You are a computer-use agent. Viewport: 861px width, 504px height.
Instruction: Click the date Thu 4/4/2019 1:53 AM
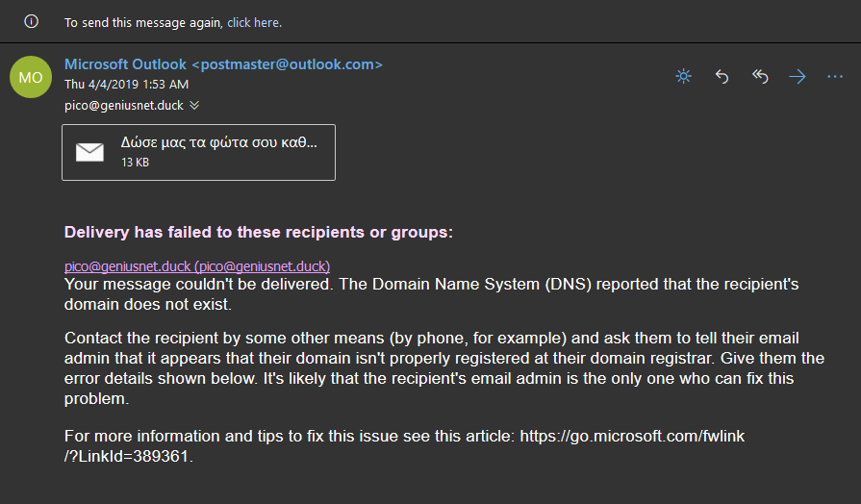126,84
